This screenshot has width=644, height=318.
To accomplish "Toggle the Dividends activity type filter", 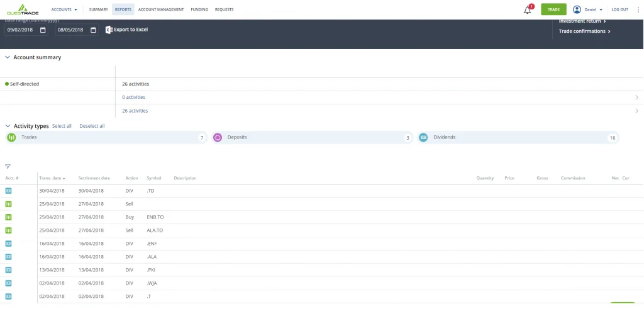I will click(518, 137).
